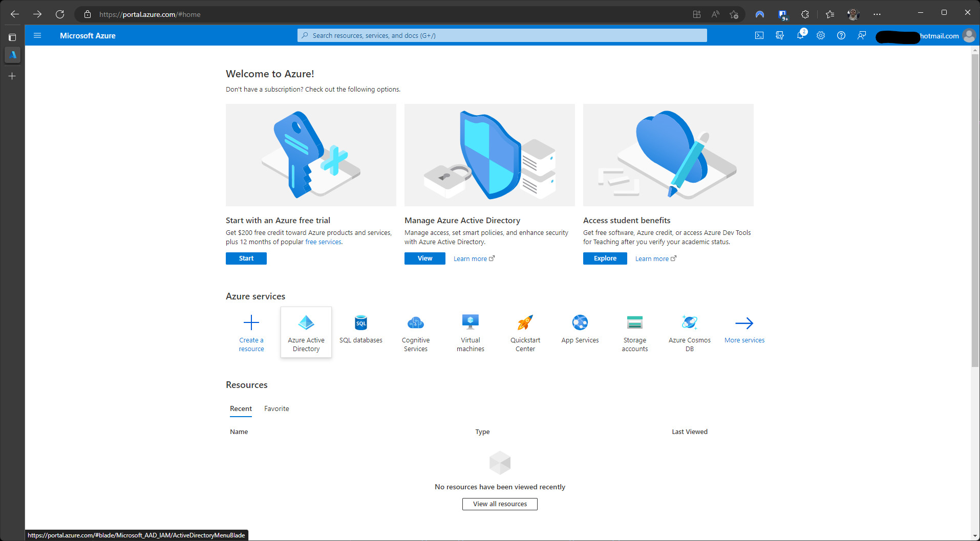
Task: Go forward in the browser
Action: coord(37,14)
